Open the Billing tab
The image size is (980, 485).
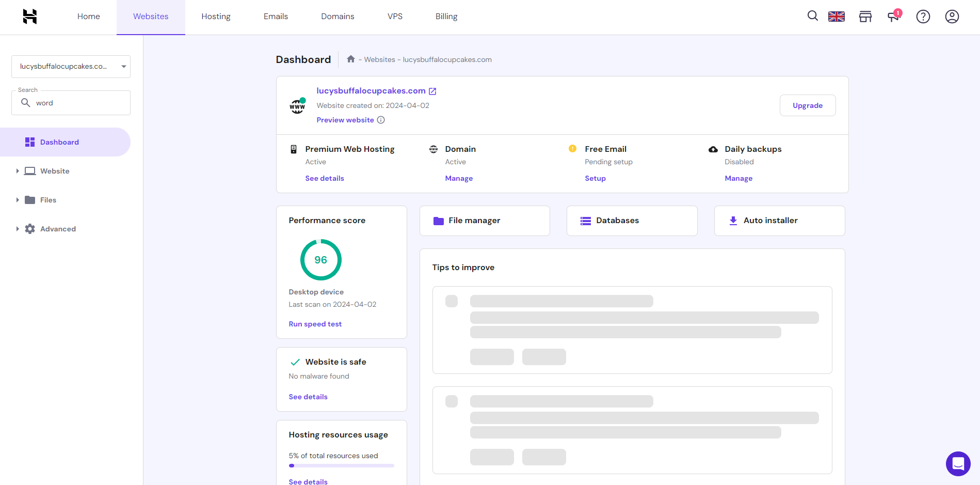(446, 17)
